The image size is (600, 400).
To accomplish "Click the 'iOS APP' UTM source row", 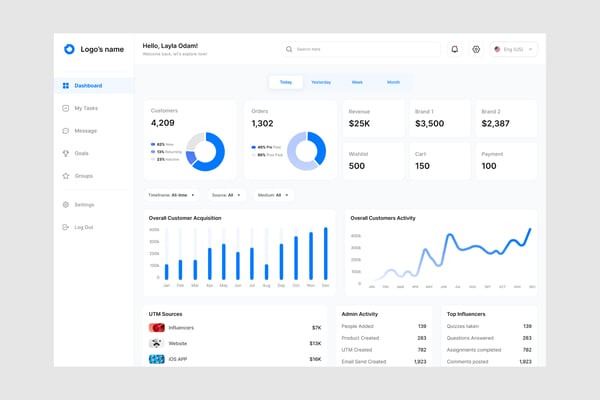I will (x=235, y=359).
